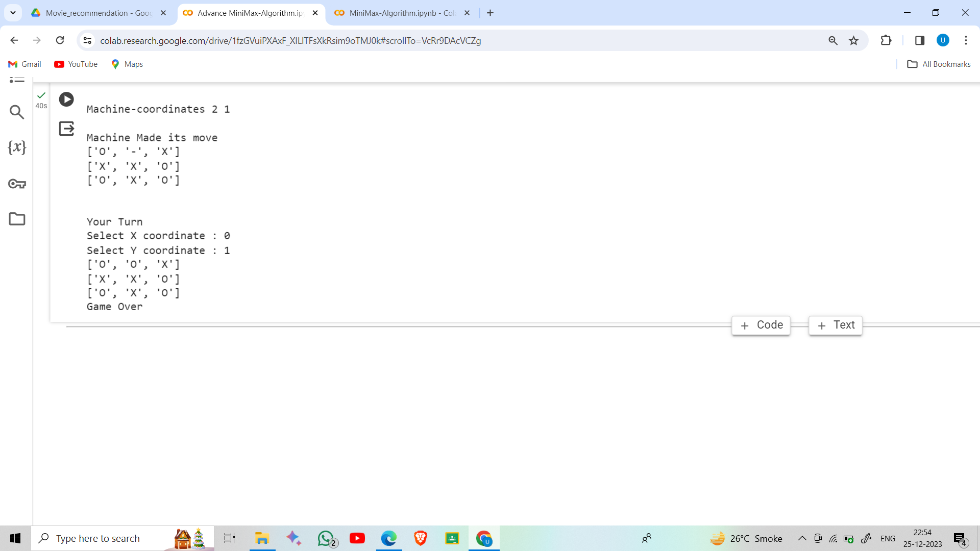Open the secrets key icon panel

point(17,184)
